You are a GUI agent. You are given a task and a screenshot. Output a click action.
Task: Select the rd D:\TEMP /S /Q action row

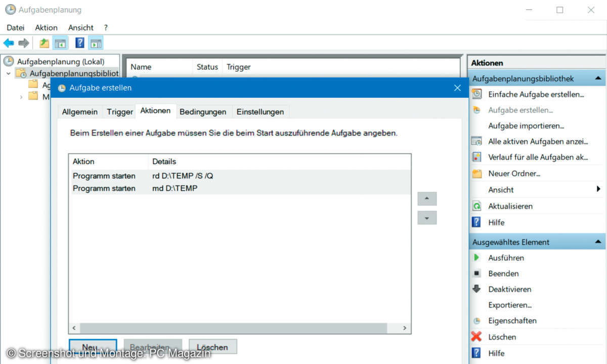[x=240, y=175]
